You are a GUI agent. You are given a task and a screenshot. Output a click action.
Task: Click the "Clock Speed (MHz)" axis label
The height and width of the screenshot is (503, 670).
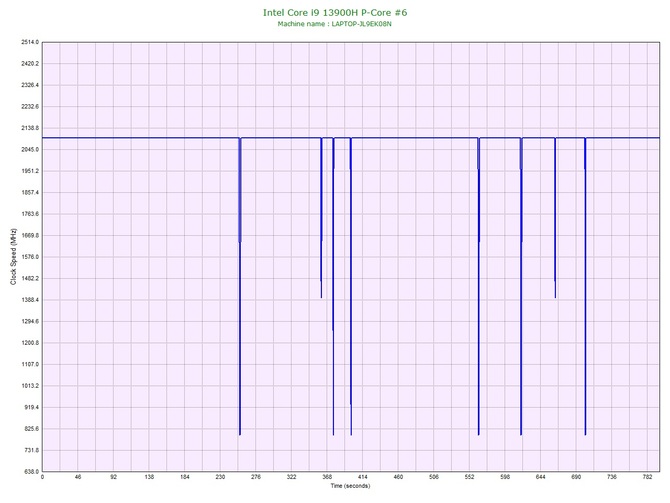point(14,257)
